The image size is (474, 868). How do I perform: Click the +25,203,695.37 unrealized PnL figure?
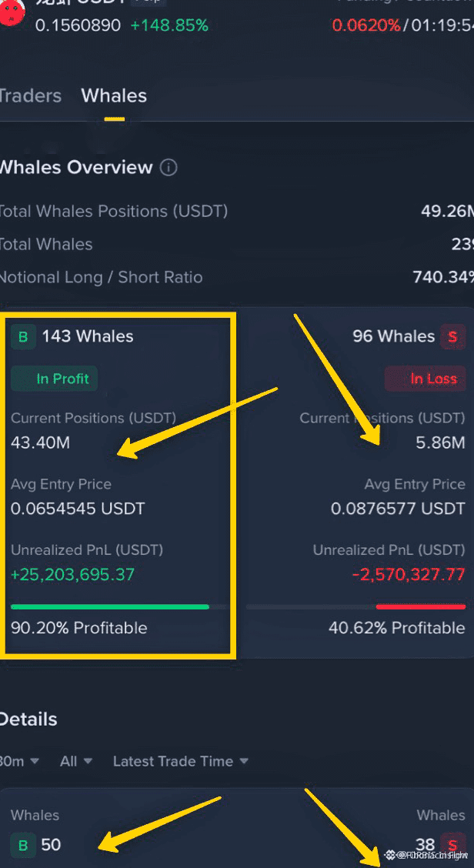pos(72,575)
